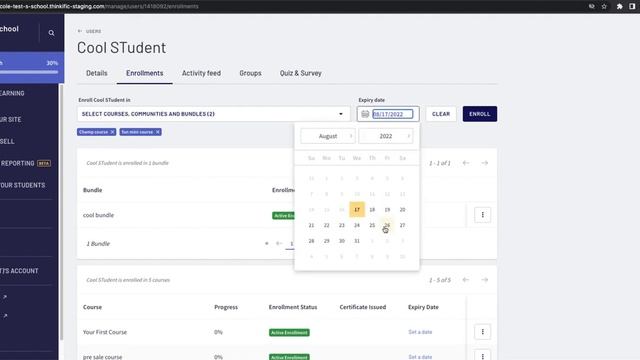Switch to the Details tab
The image size is (640, 360).
[x=97, y=73]
